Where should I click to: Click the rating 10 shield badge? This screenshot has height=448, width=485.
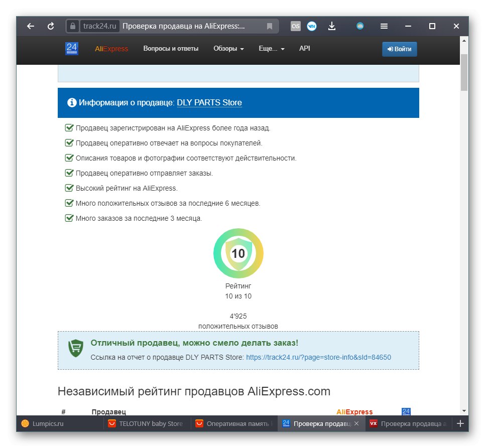coord(238,253)
